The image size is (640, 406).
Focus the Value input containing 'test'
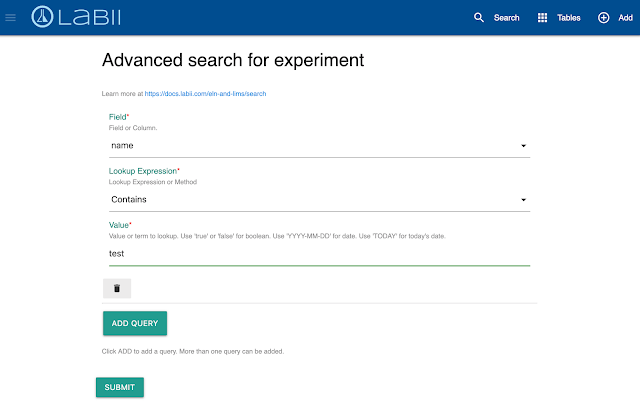pyautogui.click(x=310, y=254)
